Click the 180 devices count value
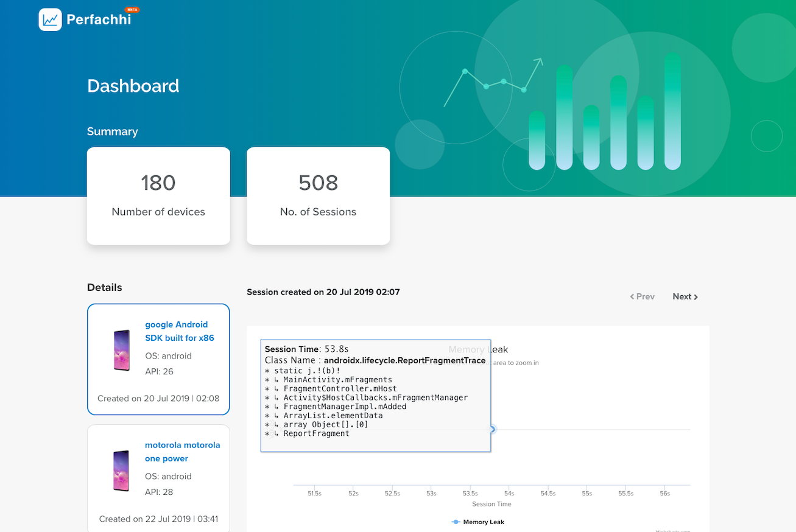Screen dimensions: 796x532 [158, 183]
